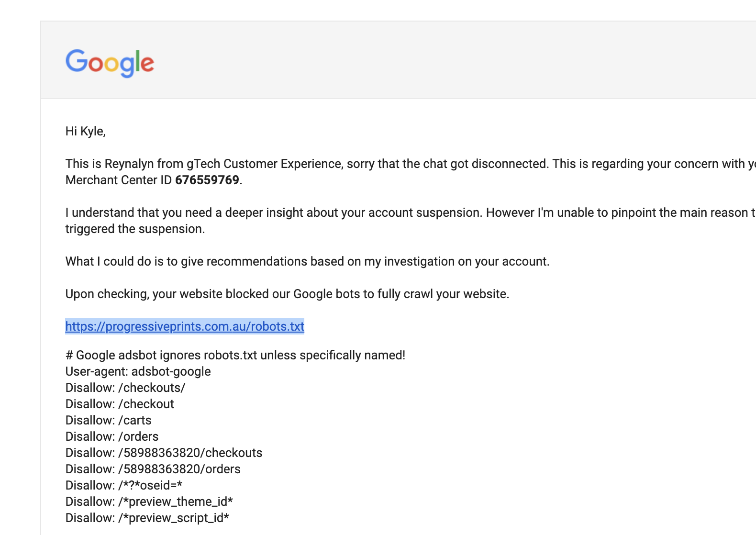Click the "Disallow: /checkout" line

tap(120, 404)
